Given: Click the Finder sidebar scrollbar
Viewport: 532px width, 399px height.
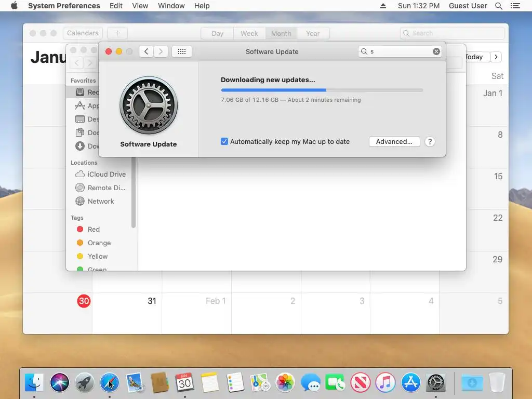Looking at the screenshot, I should pyautogui.click(x=134, y=192).
